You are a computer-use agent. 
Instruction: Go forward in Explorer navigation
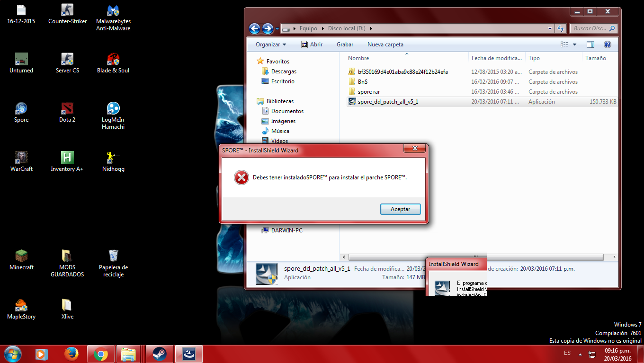(268, 28)
